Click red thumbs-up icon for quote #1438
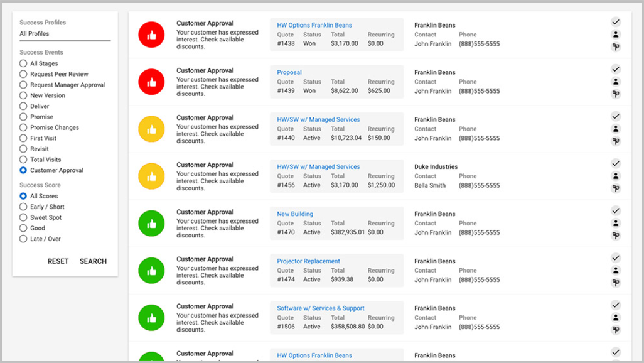Screen dimensions: 644x363 [x=151, y=35]
